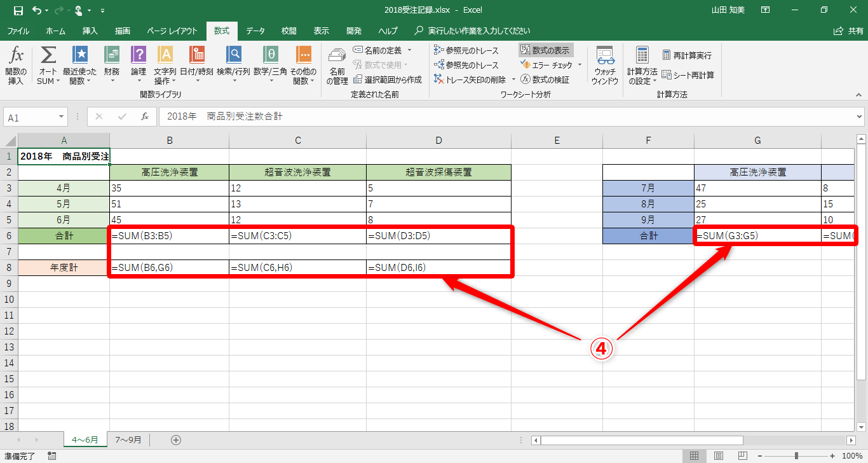Open the Text (文字列操作) functions library

tap(165, 66)
